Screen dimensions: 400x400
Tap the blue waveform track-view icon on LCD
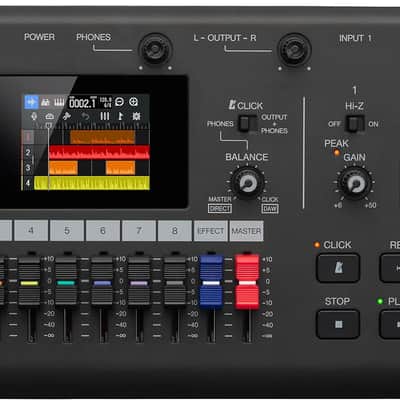tap(31, 102)
